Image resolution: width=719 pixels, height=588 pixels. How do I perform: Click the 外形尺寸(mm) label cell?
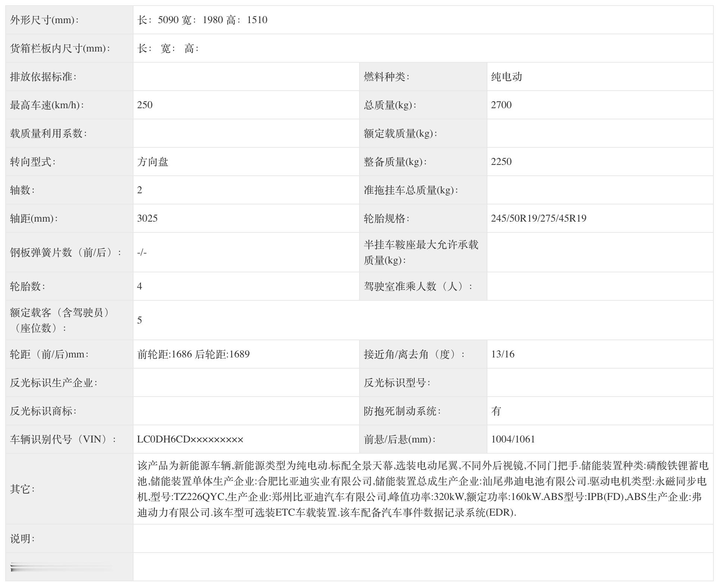click(69, 20)
